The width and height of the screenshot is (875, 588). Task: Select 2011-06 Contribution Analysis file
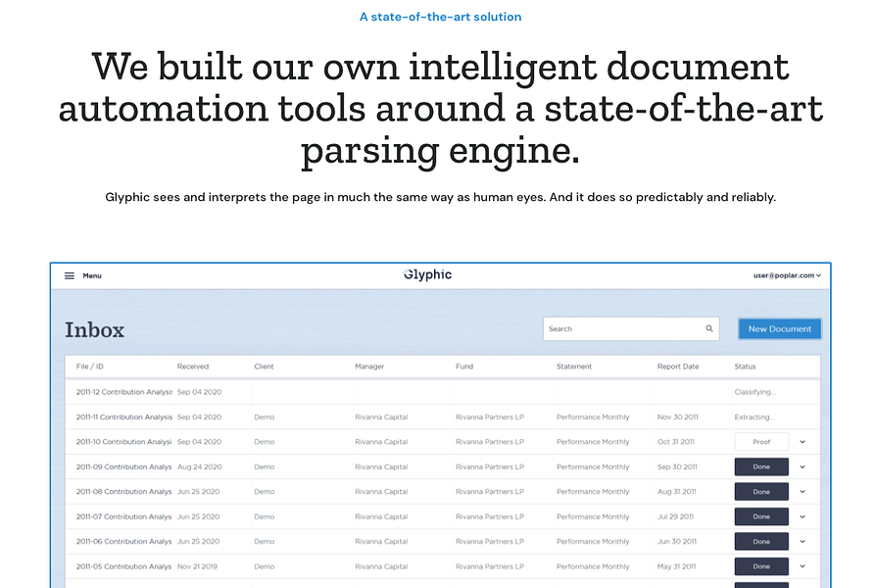pyautogui.click(x=123, y=541)
